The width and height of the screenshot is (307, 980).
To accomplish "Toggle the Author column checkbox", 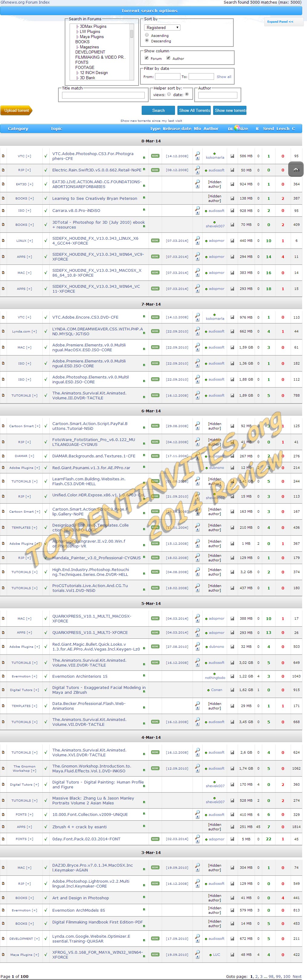I will pyautogui.click(x=168, y=58).
